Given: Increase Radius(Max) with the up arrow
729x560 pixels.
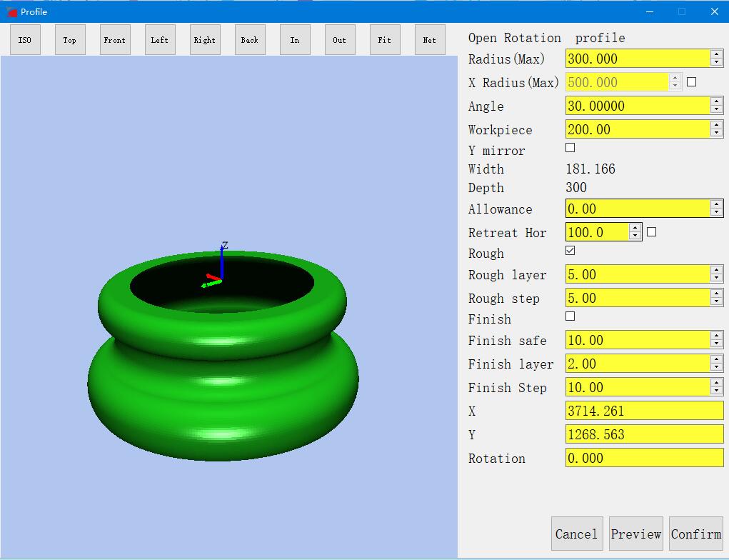Looking at the screenshot, I should pyautogui.click(x=716, y=54).
